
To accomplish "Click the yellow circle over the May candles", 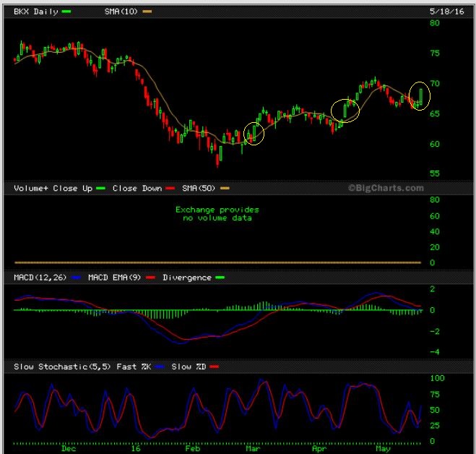I will click(x=419, y=95).
